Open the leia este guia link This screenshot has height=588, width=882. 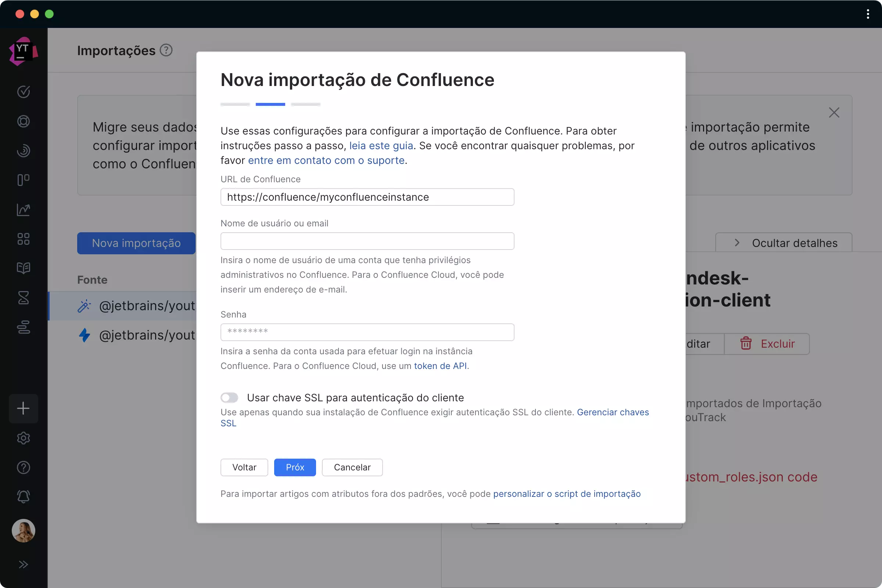coord(381,146)
